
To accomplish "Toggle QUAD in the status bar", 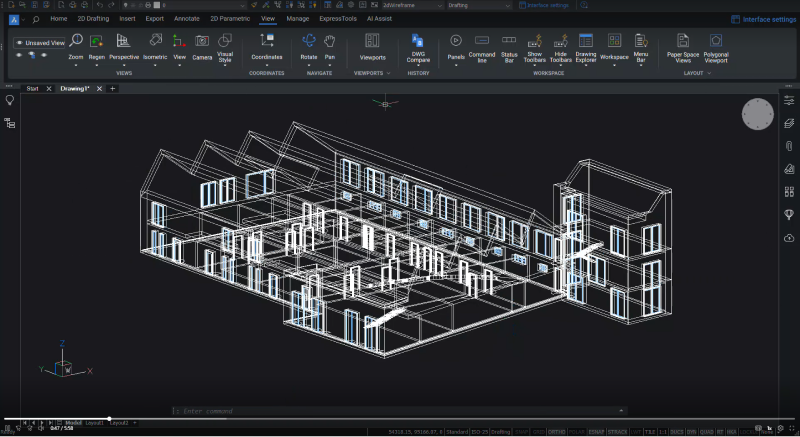I will [707, 432].
